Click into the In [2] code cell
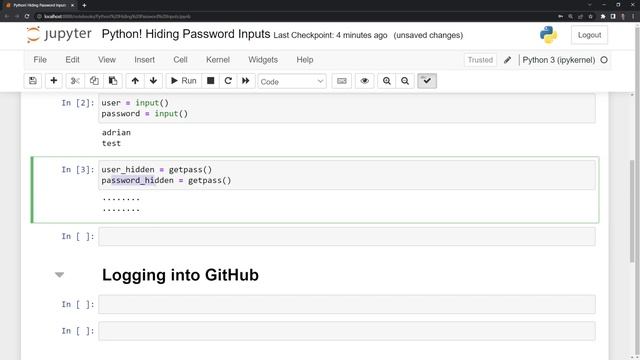The image size is (640, 360). coord(347,108)
